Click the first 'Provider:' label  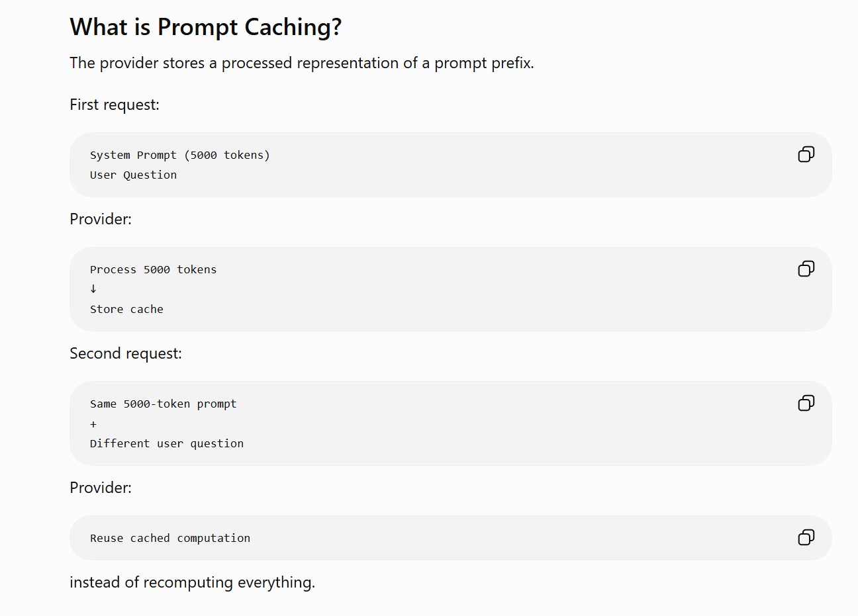pos(101,219)
